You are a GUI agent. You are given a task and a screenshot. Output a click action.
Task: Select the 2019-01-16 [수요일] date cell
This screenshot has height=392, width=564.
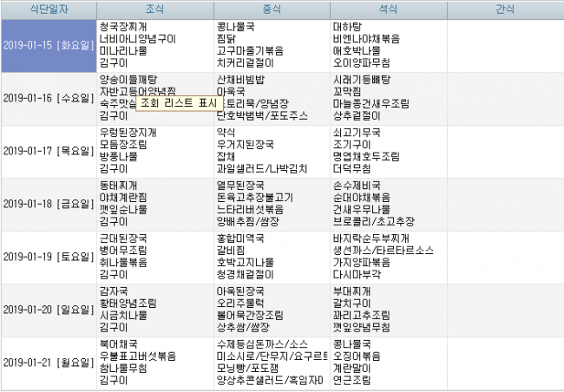click(x=48, y=98)
